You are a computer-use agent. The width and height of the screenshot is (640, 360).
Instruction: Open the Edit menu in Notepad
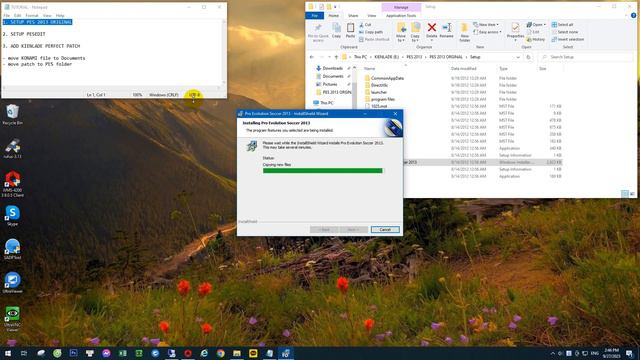[18, 16]
